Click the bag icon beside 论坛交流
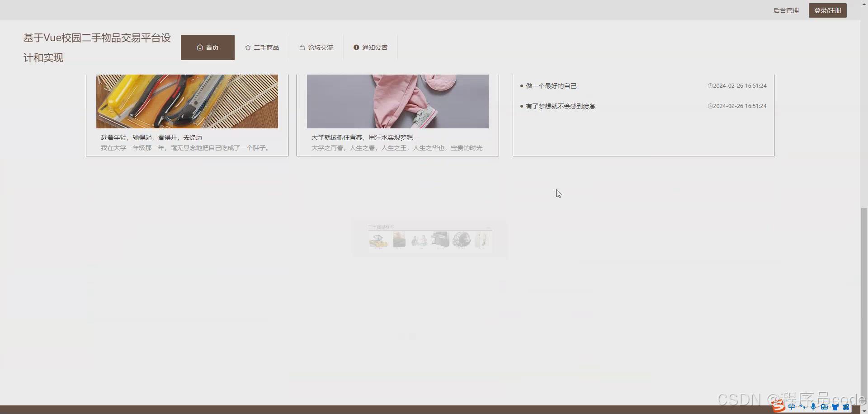Screen dimensions: 868x414 (301, 47)
